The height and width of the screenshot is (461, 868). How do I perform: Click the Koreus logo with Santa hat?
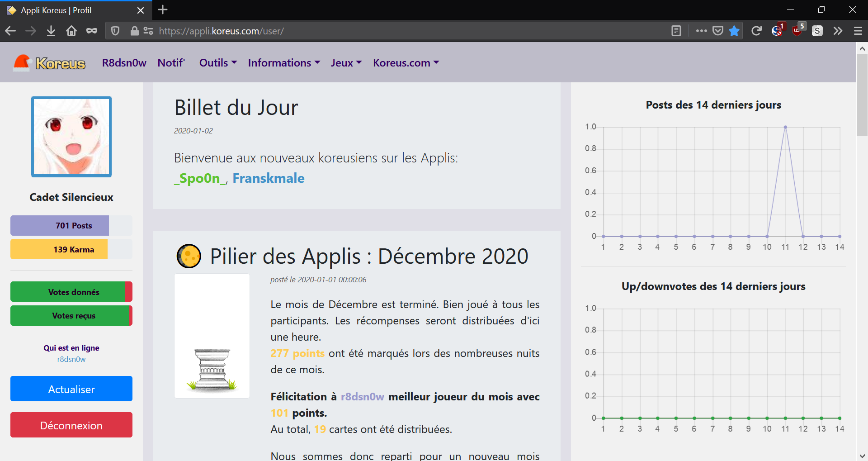(49, 63)
